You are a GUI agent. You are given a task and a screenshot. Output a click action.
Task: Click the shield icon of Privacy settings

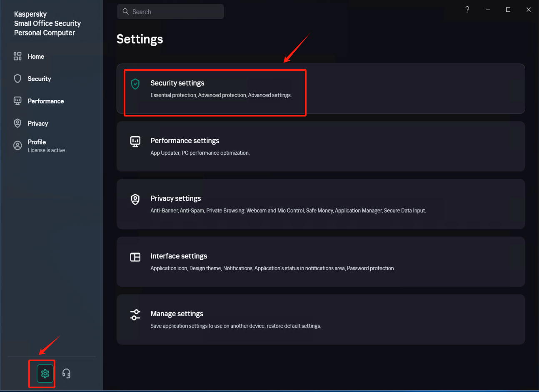[x=135, y=199]
